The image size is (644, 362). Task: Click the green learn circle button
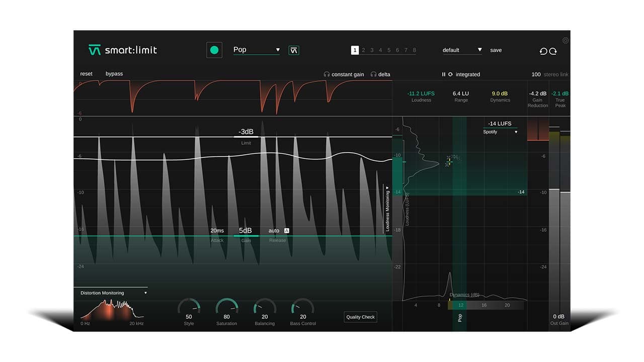pos(214,50)
